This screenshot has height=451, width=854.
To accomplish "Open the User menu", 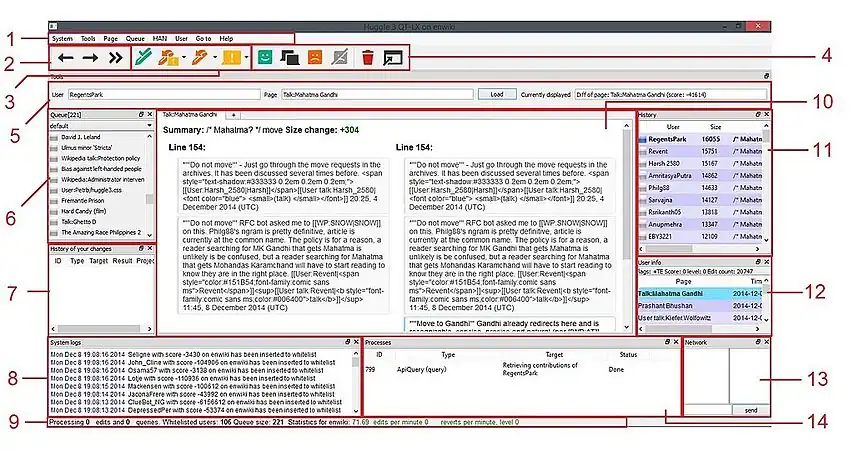I will [181, 39].
